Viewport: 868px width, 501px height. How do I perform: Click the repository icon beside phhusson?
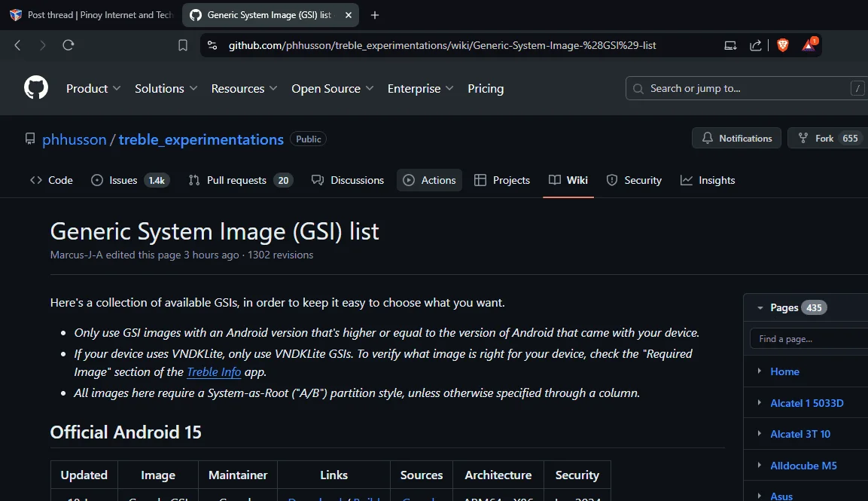point(30,139)
